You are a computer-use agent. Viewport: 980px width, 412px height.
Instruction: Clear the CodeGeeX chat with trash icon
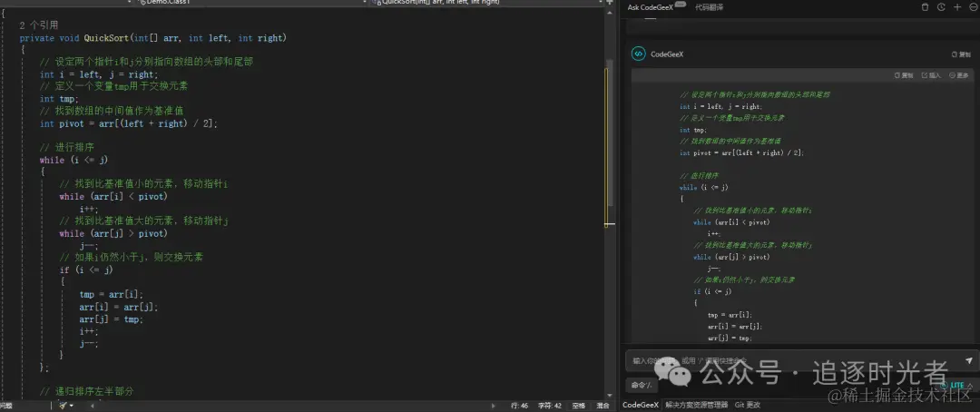(x=925, y=7)
